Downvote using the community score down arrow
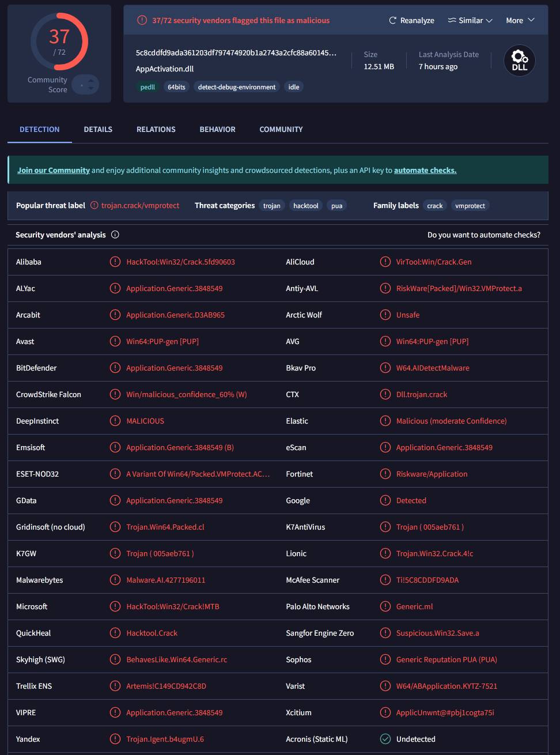 click(x=90, y=88)
